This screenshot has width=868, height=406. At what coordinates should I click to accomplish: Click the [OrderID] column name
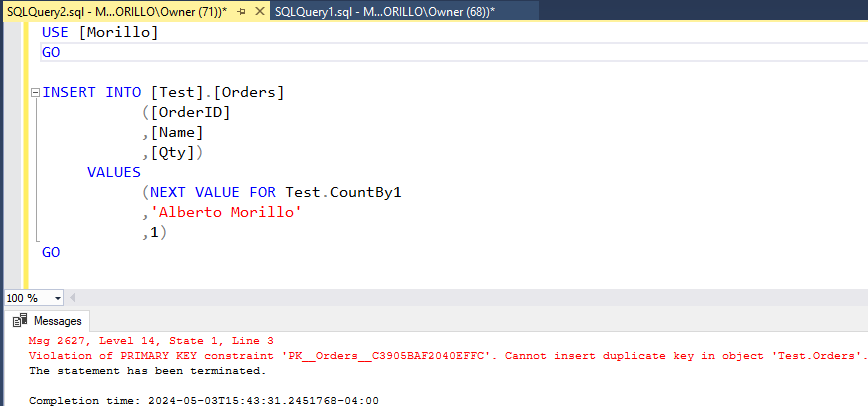[190, 112]
